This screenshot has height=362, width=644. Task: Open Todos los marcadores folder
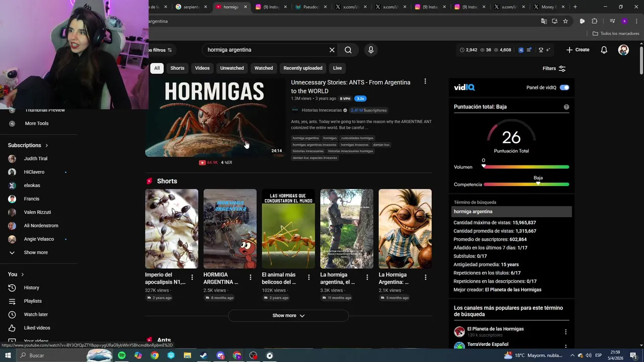coord(616,33)
